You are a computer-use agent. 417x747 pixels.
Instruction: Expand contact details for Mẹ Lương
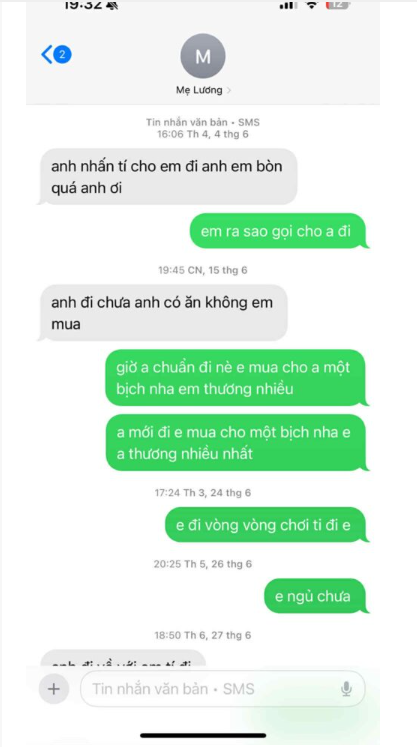point(203,90)
